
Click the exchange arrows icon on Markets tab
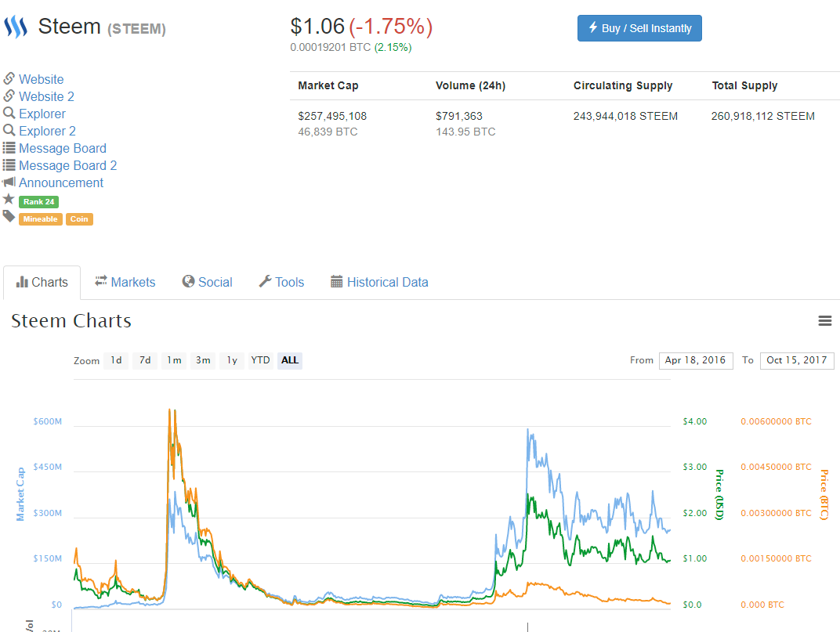pos(101,281)
